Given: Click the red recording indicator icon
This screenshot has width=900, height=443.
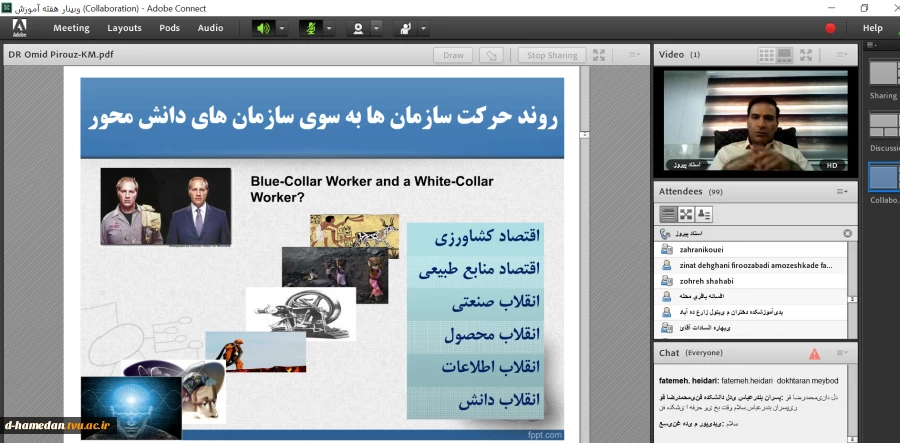Looking at the screenshot, I should coord(830,28).
